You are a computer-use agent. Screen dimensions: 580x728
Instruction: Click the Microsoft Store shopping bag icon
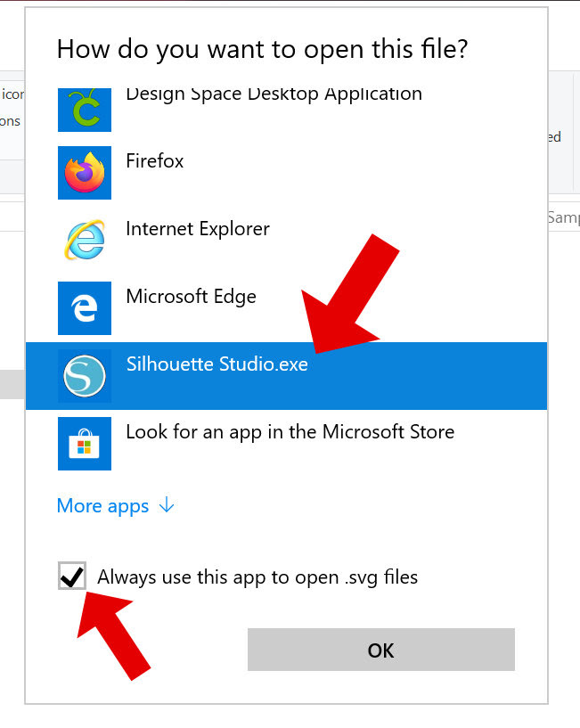coord(84,443)
